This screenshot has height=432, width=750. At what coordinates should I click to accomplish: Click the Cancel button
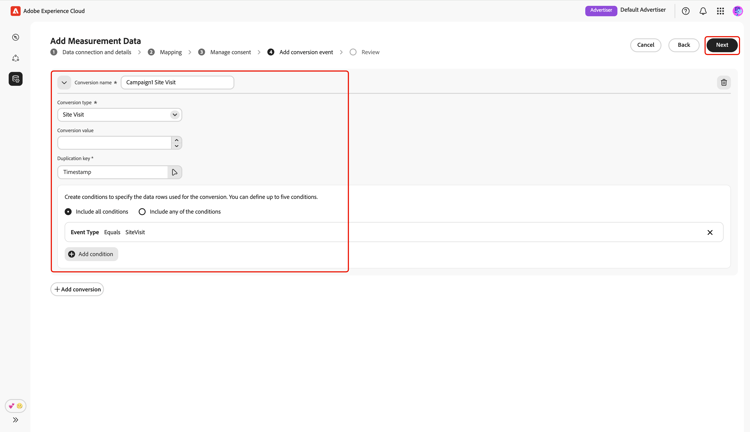tap(645, 45)
